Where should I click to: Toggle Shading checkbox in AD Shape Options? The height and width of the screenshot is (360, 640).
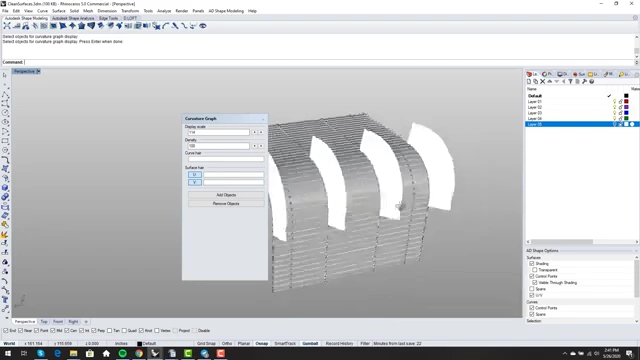[x=532, y=264]
